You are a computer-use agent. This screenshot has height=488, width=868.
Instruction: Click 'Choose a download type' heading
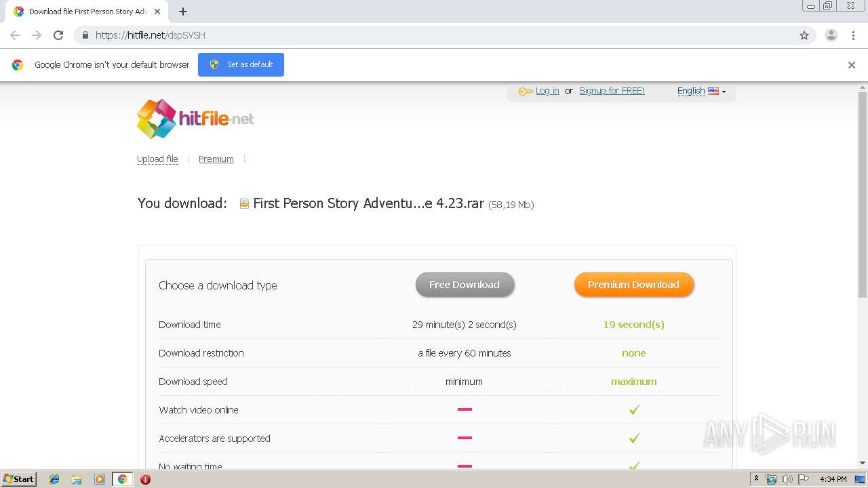(x=218, y=285)
